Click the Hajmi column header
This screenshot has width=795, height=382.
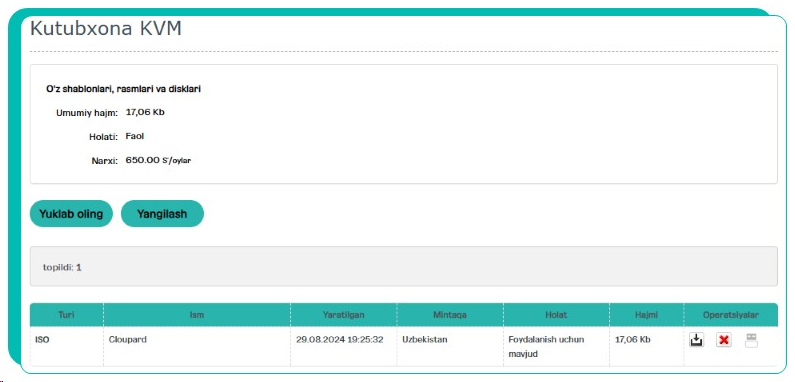tap(646, 315)
